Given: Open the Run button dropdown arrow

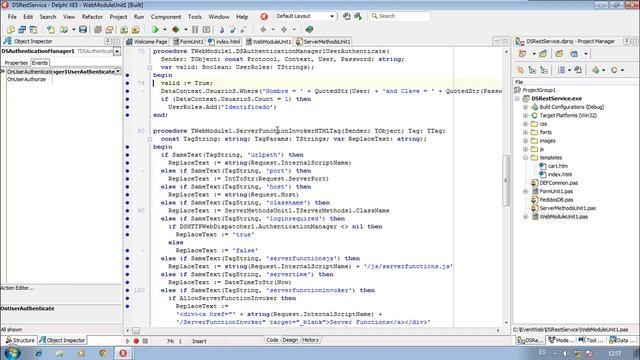Looking at the screenshot, I should tap(164, 29).
